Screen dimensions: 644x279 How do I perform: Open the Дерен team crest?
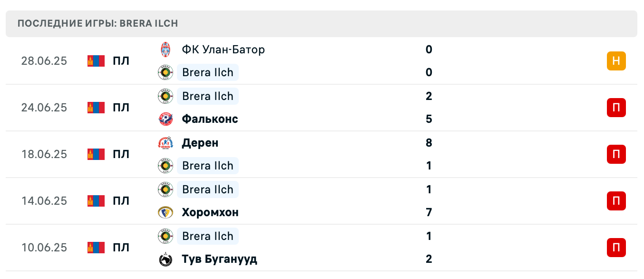166,143
